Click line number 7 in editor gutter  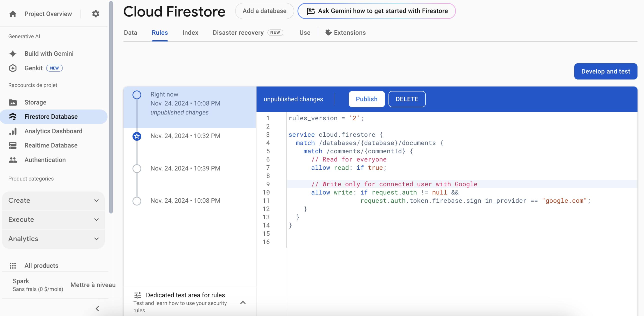point(268,168)
